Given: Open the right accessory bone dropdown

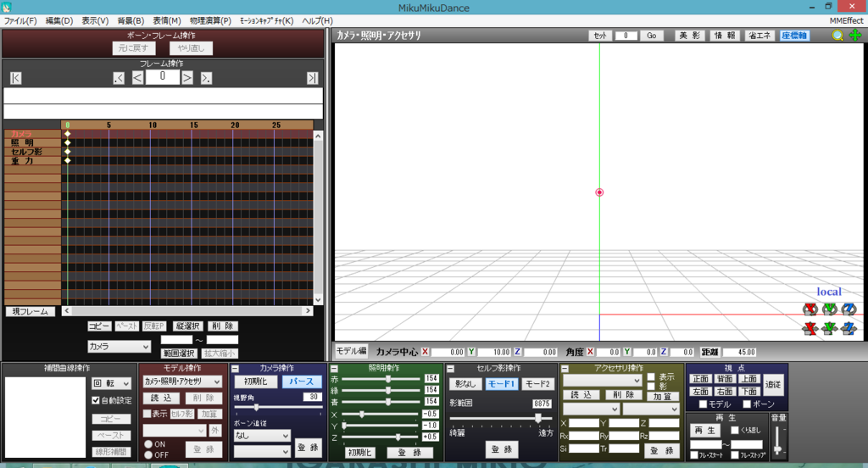Looking at the screenshot, I should (651, 409).
